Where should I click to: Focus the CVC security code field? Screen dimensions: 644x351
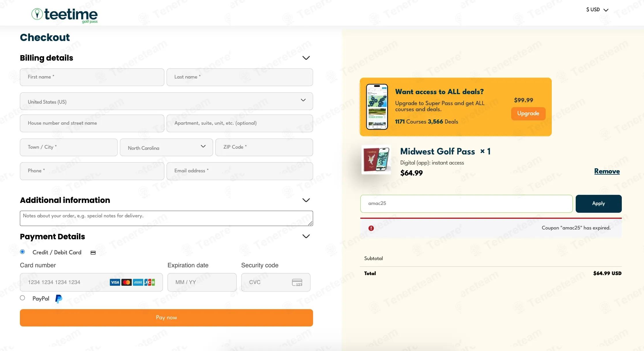click(276, 282)
